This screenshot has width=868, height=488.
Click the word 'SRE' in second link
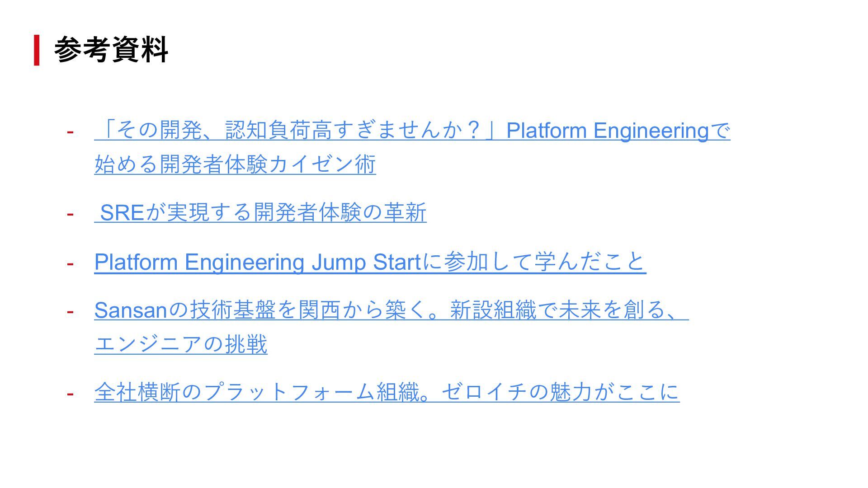pos(121,212)
